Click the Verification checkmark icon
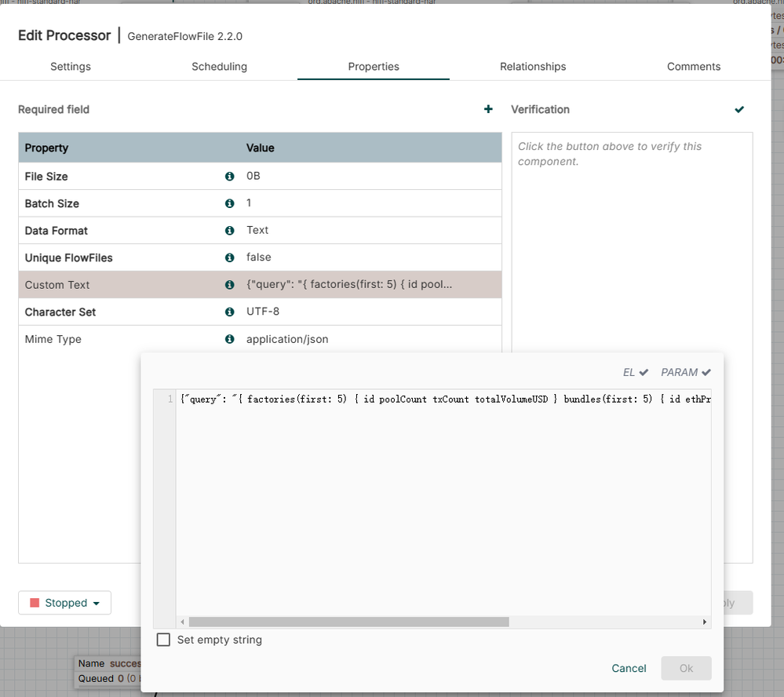784x697 pixels. [739, 109]
